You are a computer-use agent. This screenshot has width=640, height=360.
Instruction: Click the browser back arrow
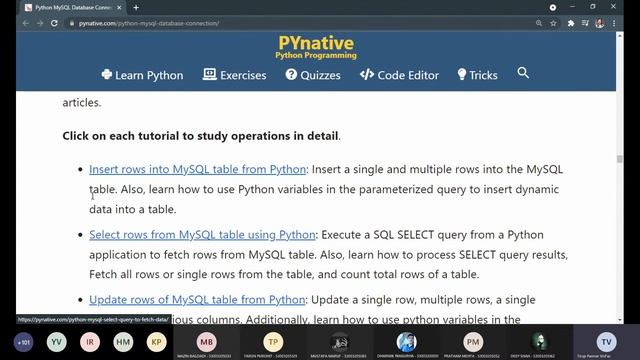point(26,23)
